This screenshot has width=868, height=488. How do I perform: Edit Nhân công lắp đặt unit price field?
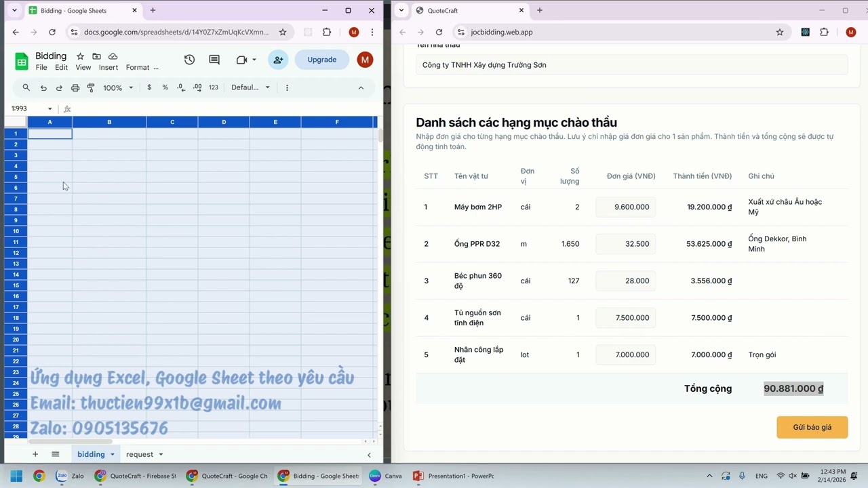tap(626, 354)
